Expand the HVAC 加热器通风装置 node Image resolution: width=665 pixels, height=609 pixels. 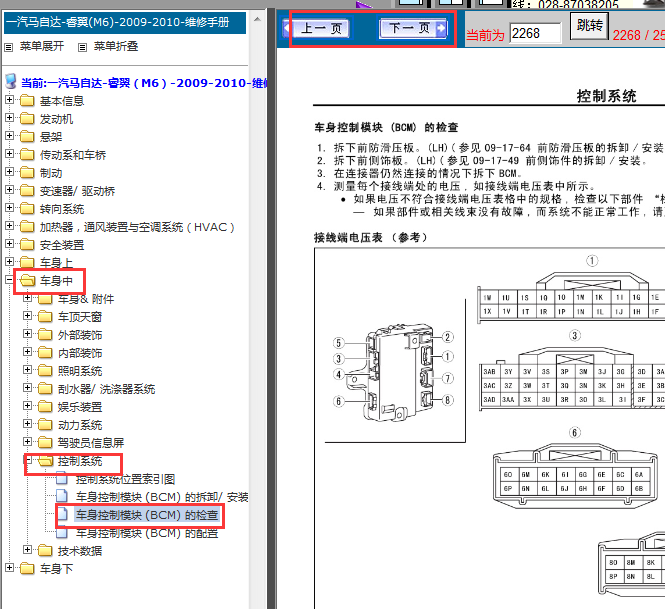coord(9,226)
